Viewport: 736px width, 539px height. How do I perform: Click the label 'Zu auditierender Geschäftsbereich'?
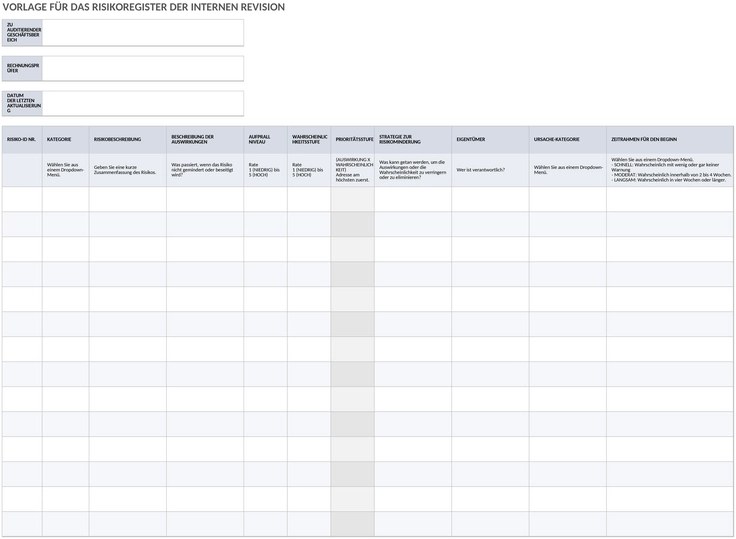[22, 32]
